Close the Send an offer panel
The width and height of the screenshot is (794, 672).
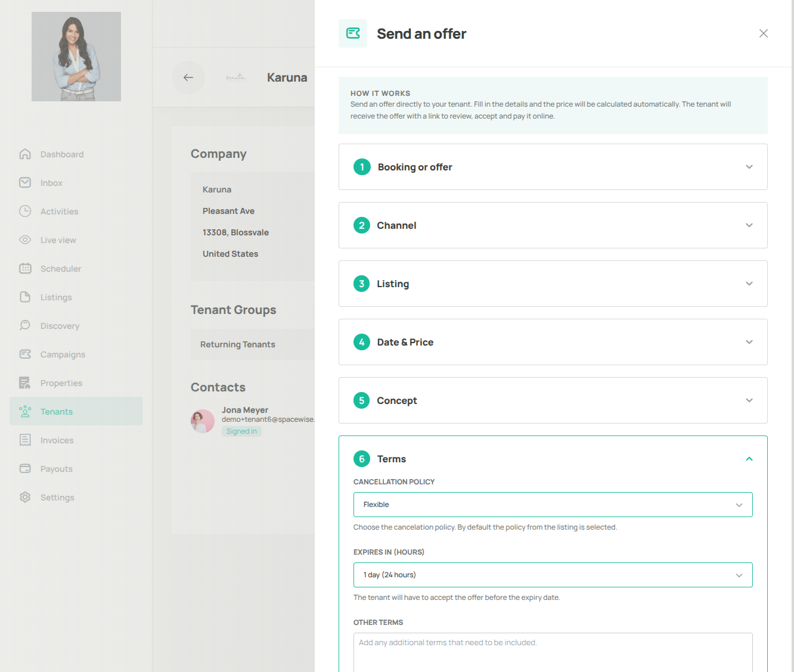[764, 33]
